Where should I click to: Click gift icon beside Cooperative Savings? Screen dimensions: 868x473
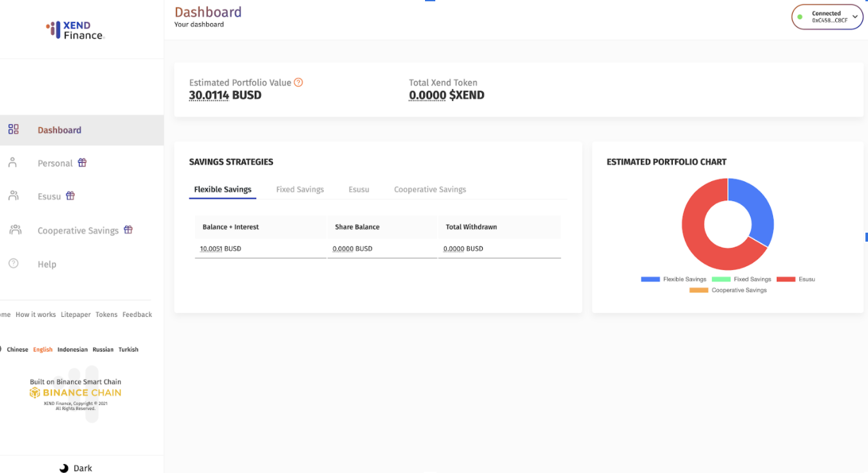pyautogui.click(x=128, y=229)
